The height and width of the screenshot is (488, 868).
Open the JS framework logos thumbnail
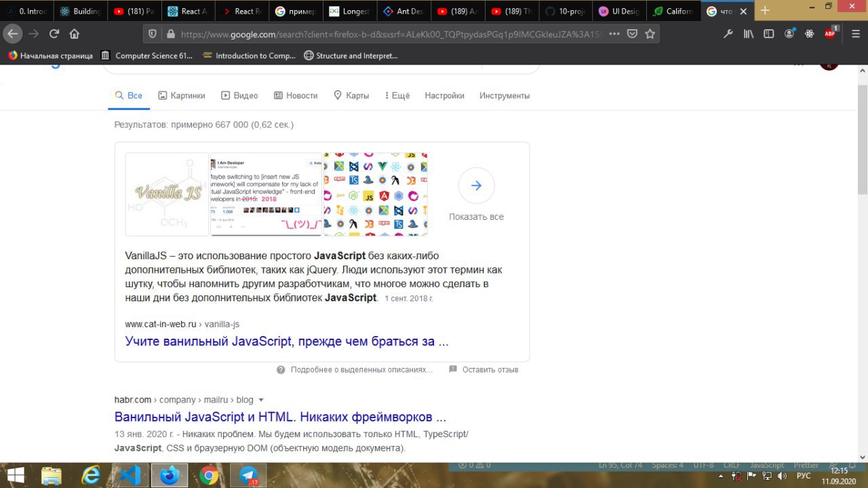coord(376,194)
